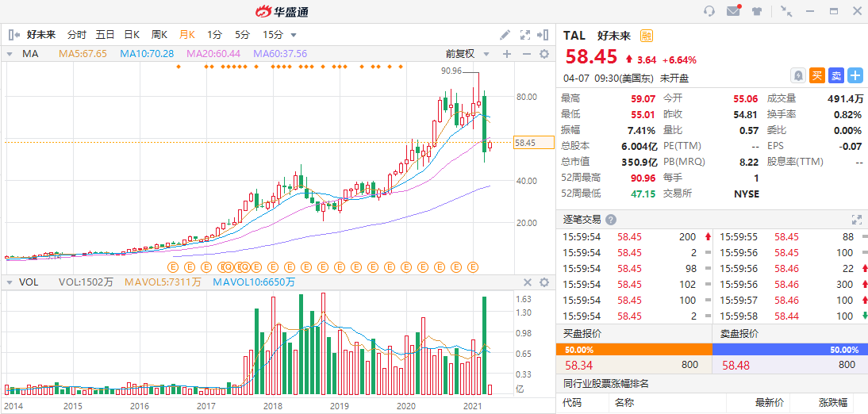Zoom in chart with plus icon
The image size is (868, 414).
point(506,54)
